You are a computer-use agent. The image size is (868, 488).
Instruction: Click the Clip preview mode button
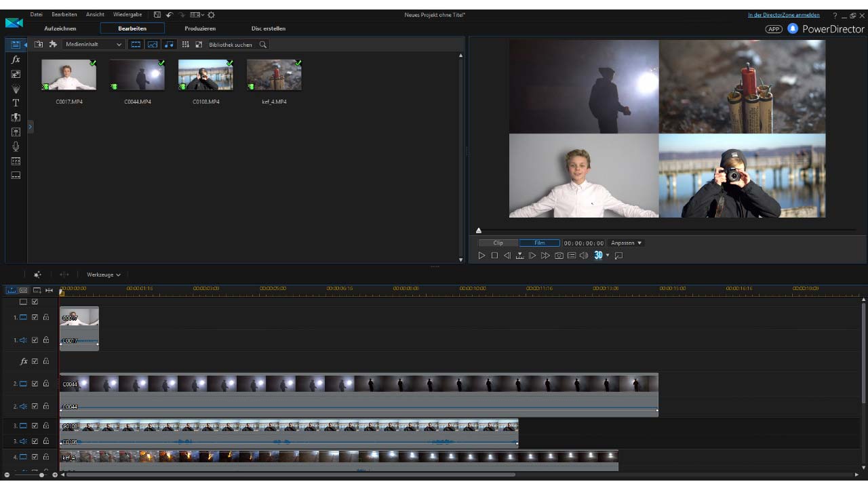498,243
